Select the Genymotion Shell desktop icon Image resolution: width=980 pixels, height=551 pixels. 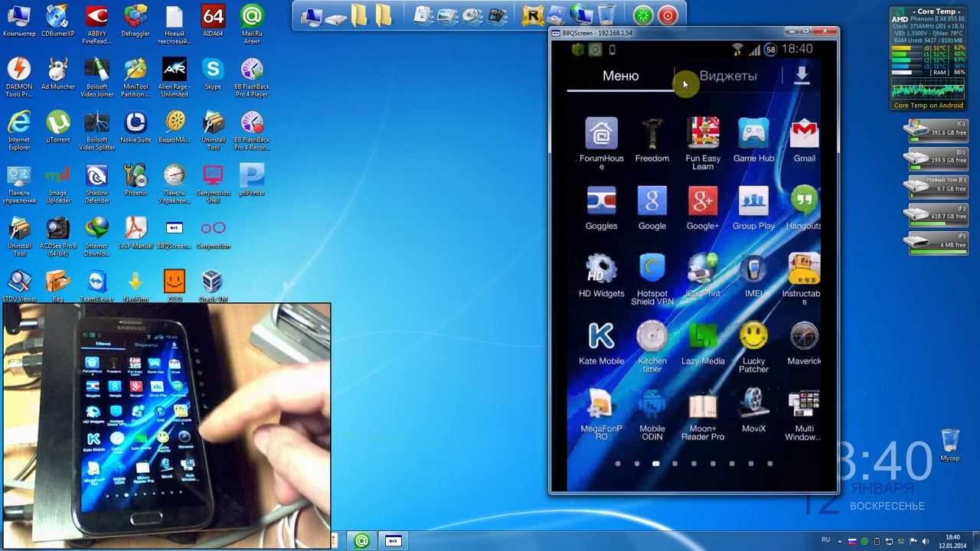tap(213, 184)
